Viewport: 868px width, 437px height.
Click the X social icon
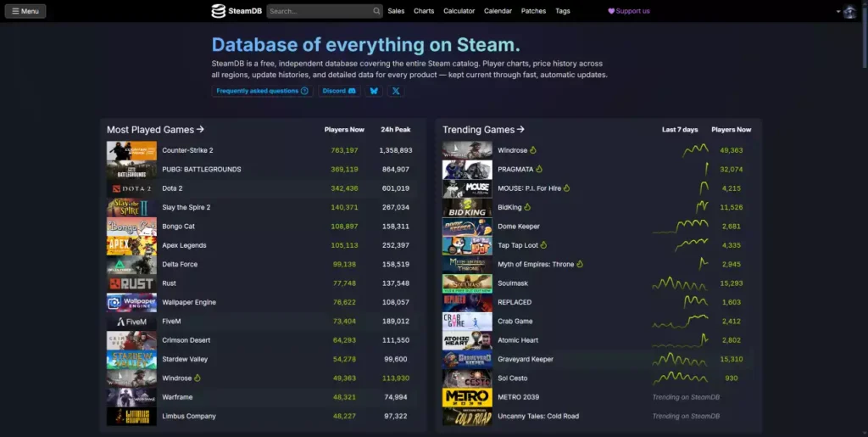[x=396, y=91]
